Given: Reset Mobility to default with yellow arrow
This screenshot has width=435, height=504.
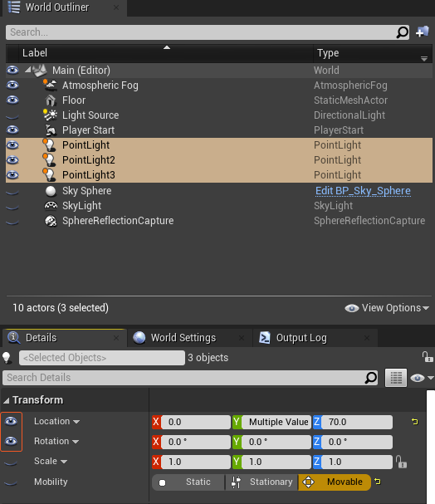Looking at the screenshot, I should click(378, 482).
